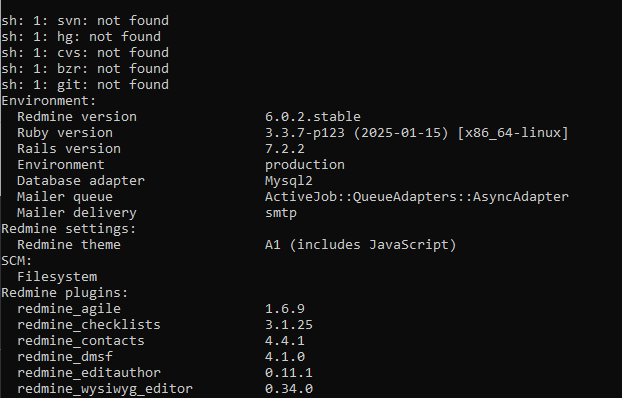Click the 'svn: not found' line
The image size is (622, 398).
[85, 21]
